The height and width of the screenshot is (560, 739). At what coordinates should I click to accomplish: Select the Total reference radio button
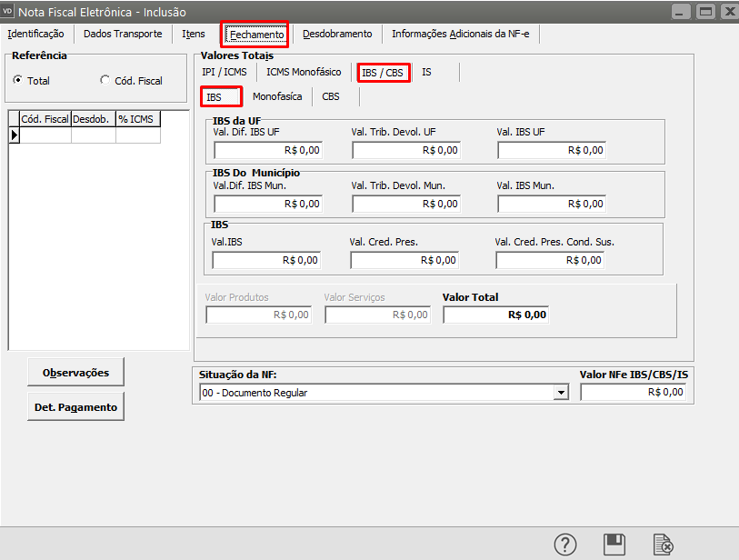point(18,81)
